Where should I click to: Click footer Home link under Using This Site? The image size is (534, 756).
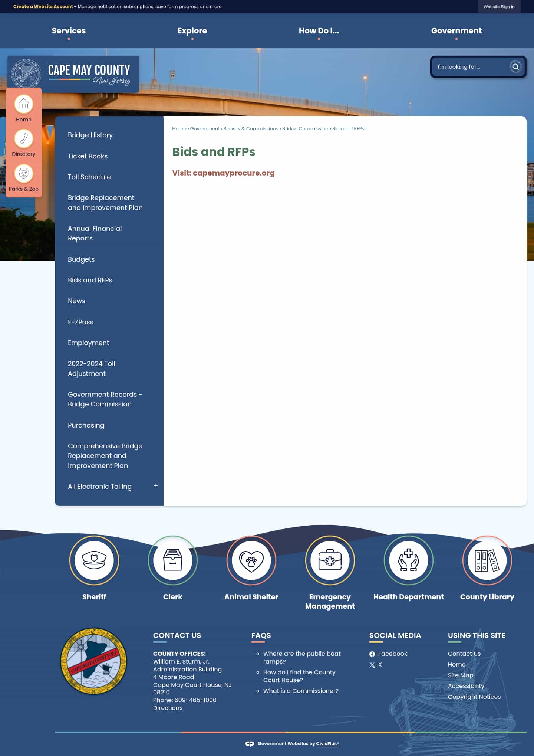coord(456,664)
